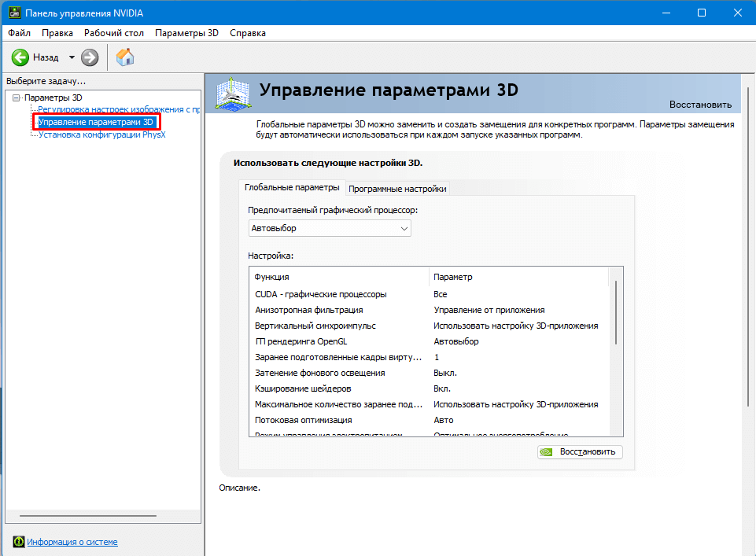The width and height of the screenshot is (756, 556).
Task: Select Регулировка настроек изображения tree item
Action: tap(118, 109)
